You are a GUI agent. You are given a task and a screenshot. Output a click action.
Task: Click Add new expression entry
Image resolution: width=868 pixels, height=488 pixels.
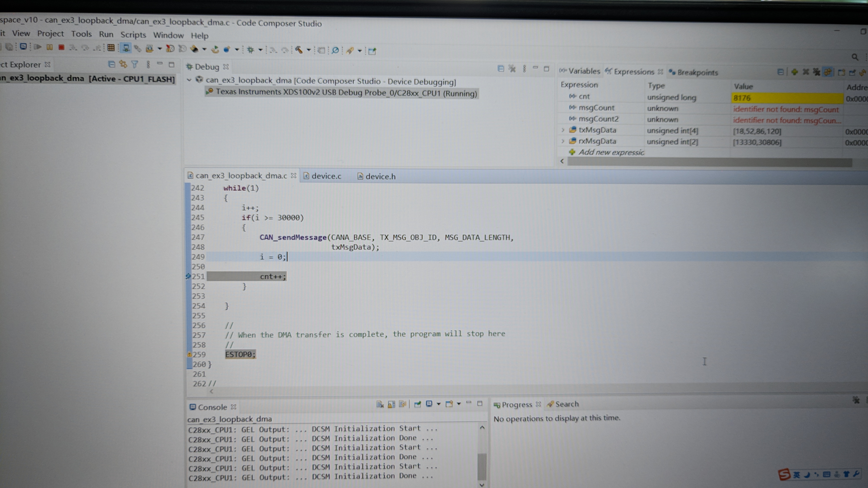point(611,152)
